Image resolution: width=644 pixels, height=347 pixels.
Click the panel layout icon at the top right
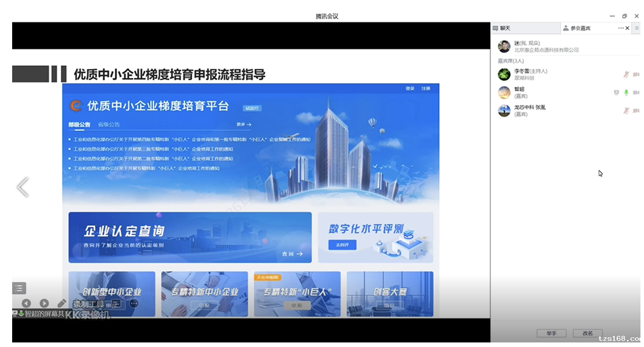click(x=637, y=28)
